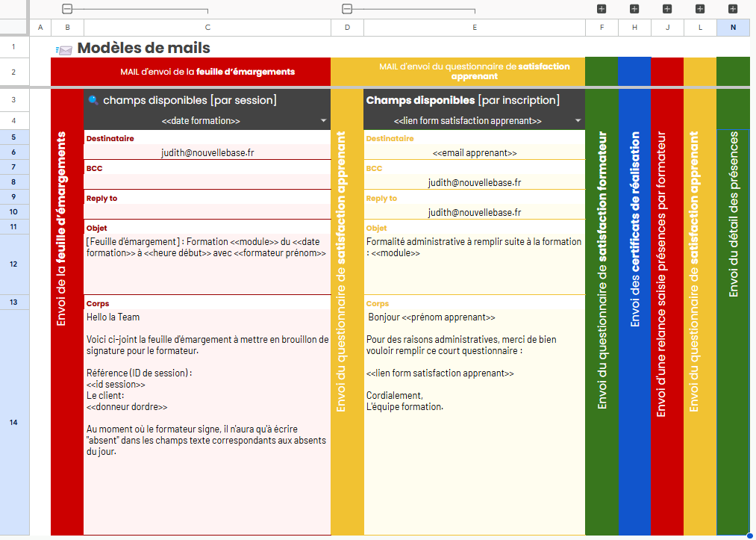Click the yellow banner in column L

700,311
